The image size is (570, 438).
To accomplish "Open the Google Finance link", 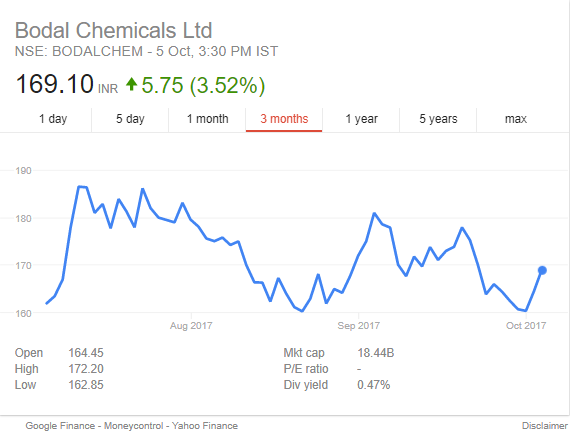I will [x=60, y=426].
